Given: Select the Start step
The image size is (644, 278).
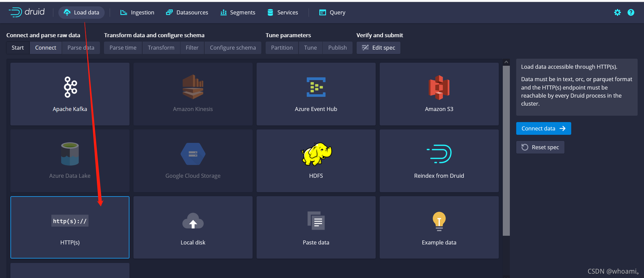Looking at the screenshot, I should pos(18,48).
